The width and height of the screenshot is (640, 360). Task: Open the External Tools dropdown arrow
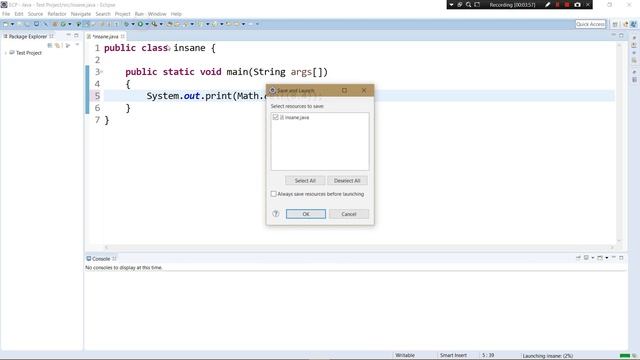161,24
